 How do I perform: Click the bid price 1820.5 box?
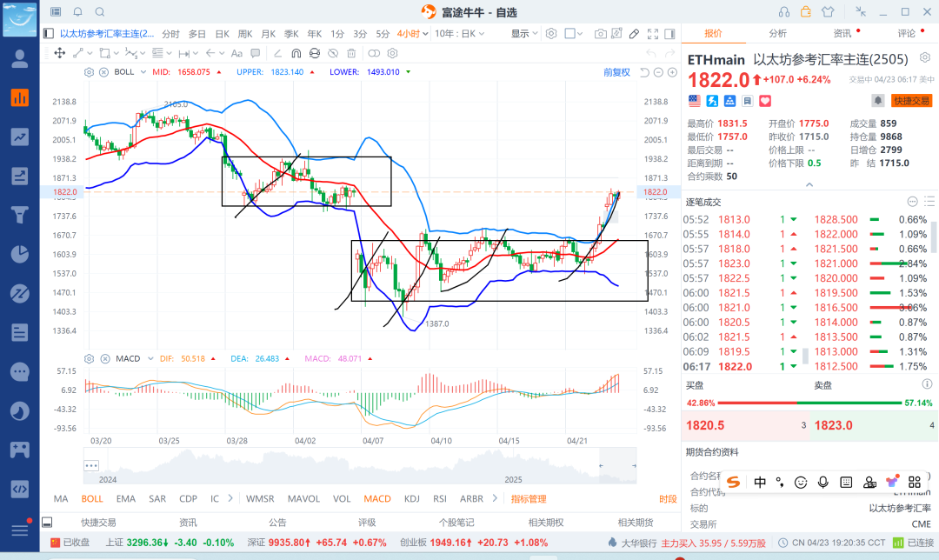pos(746,426)
